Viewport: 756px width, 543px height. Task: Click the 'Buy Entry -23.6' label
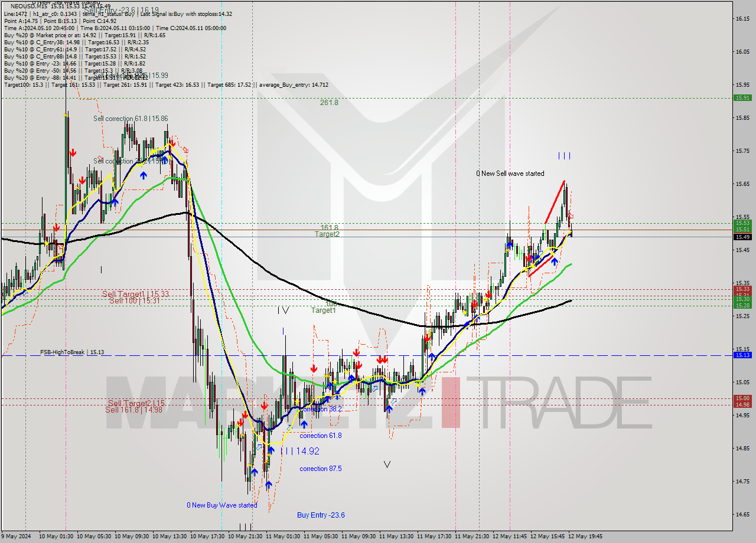(x=321, y=515)
